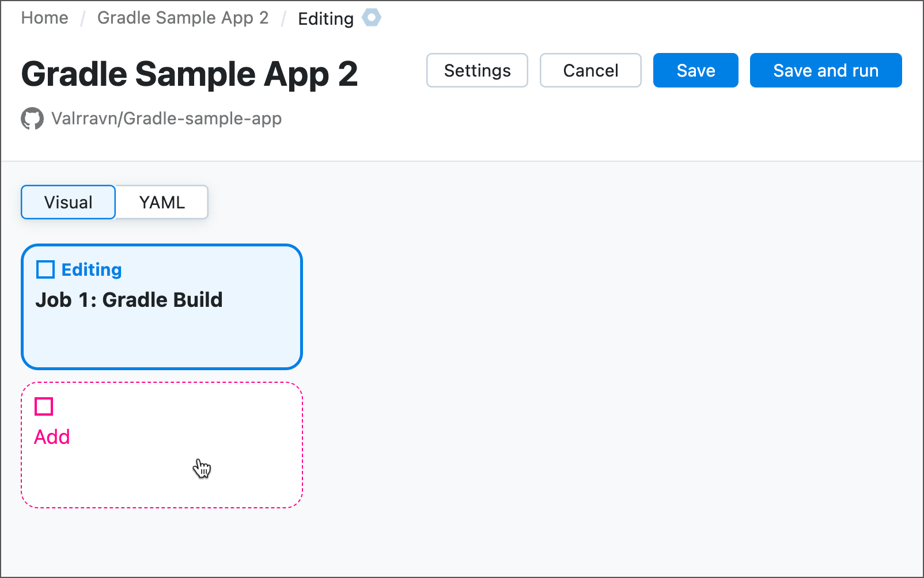Open the Gradle Sample App 2 breadcrumb link
This screenshot has height=578, width=924.
click(183, 18)
